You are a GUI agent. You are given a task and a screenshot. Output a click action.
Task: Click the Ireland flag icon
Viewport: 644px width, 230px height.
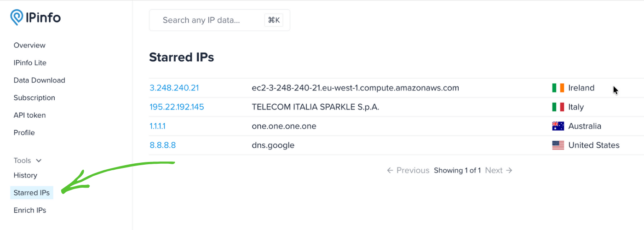point(558,88)
